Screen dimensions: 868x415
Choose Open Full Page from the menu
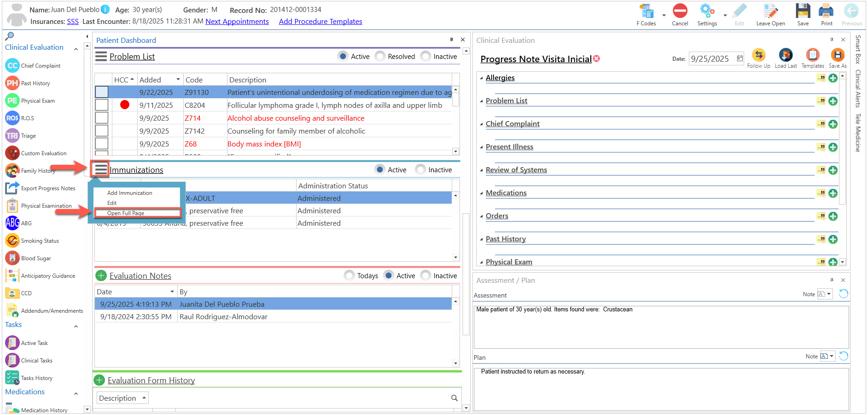[126, 213]
